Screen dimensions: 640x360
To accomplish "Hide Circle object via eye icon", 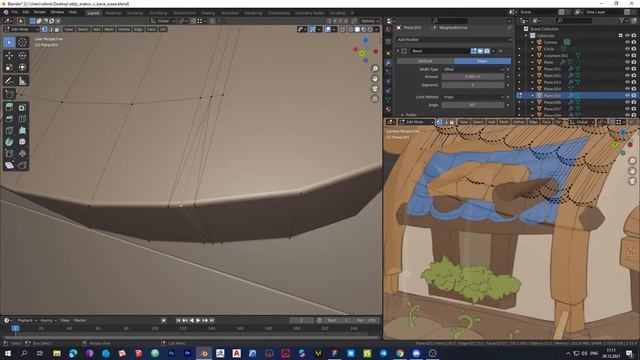I will [627, 49].
